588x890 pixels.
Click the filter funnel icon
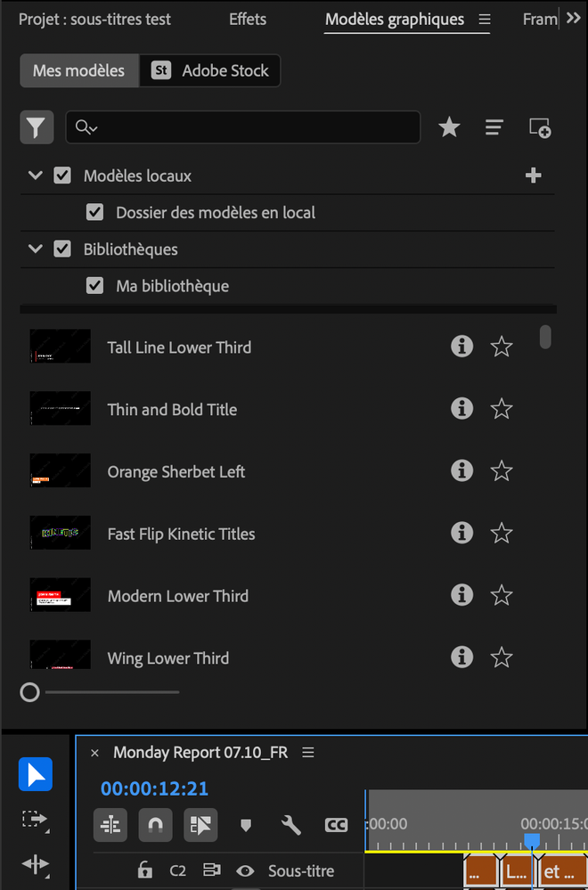(x=37, y=127)
